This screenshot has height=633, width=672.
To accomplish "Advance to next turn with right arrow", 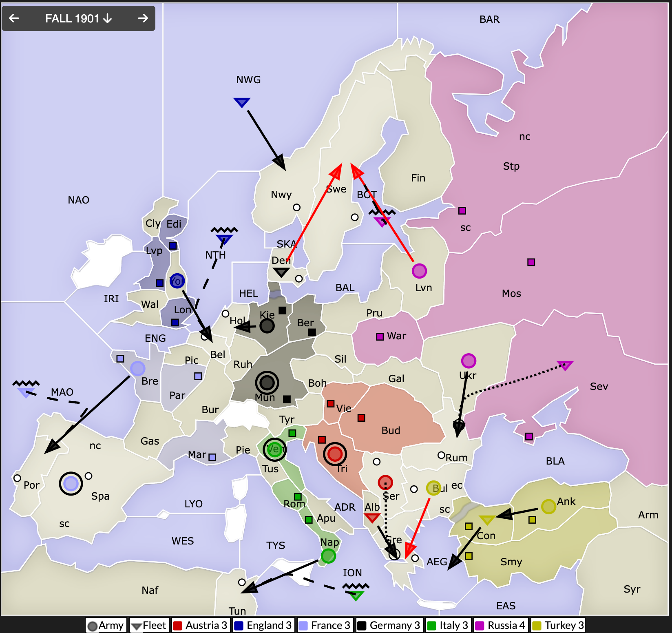I will click(x=143, y=18).
